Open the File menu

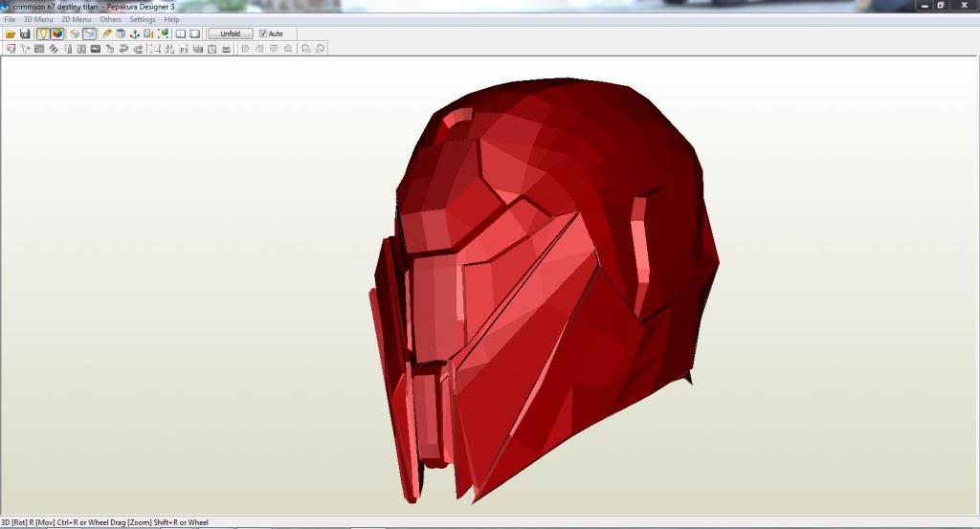tap(10, 19)
